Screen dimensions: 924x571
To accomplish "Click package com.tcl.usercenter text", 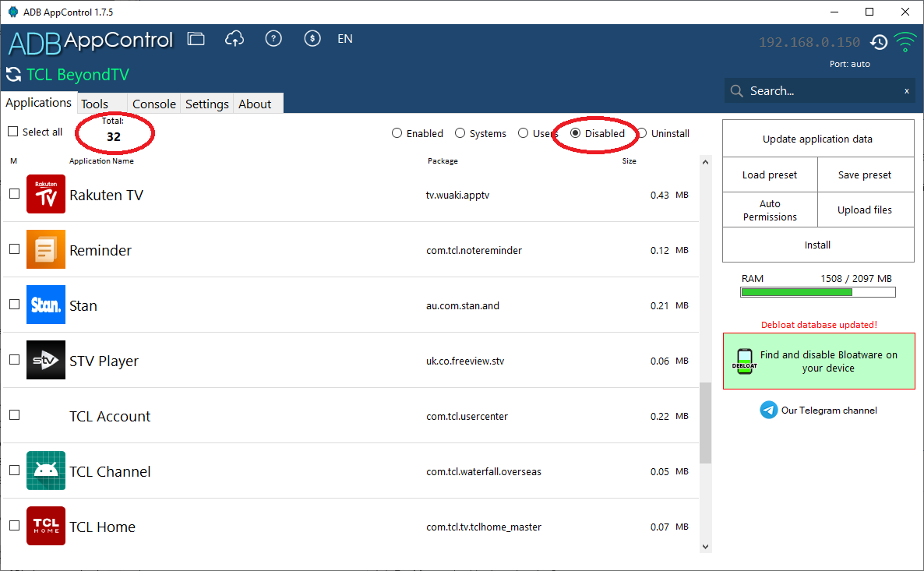I will (x=467, y=416).
